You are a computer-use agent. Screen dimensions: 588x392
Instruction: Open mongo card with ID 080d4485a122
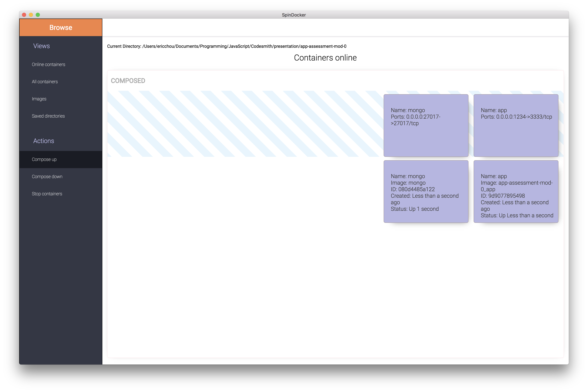(426, 192)
